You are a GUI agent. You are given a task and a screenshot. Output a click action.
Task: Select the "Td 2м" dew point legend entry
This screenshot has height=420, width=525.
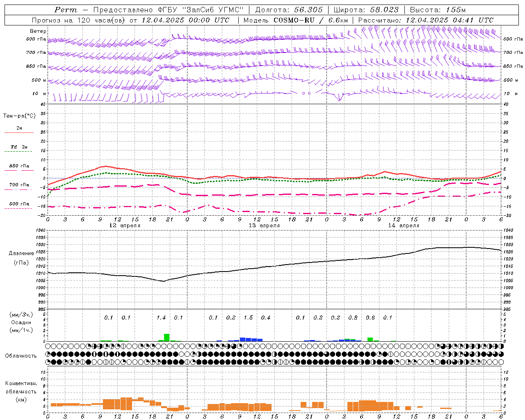tap(19, 147)
